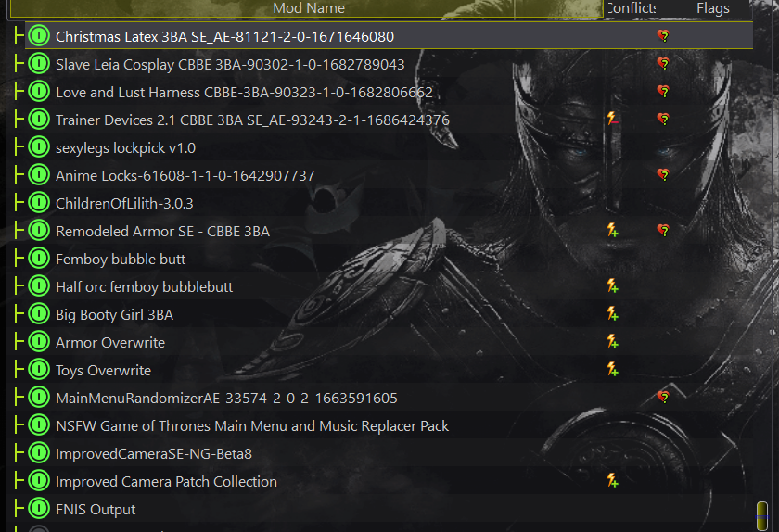Disable the Love and Lust Harness mod

(x=39, y=92)
